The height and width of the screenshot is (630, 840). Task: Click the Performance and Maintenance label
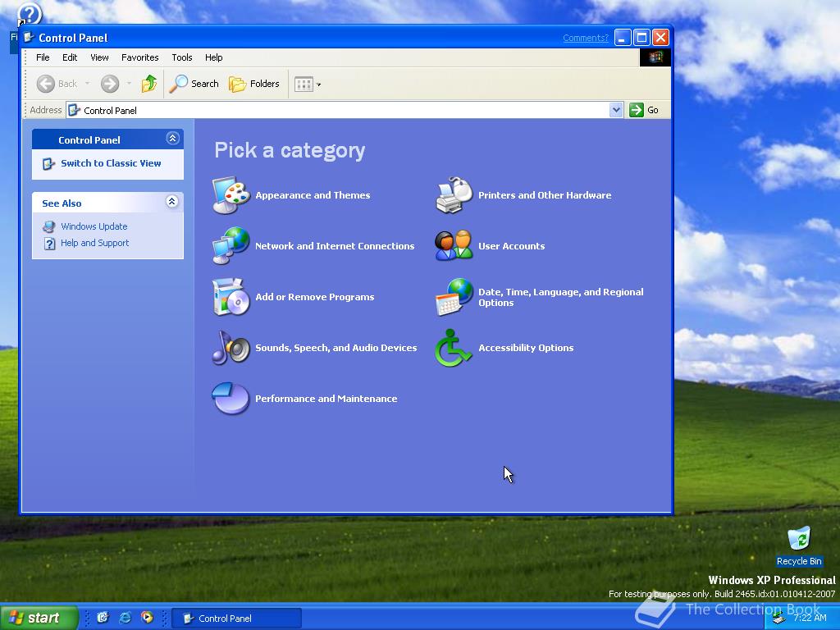coord(326,399)
